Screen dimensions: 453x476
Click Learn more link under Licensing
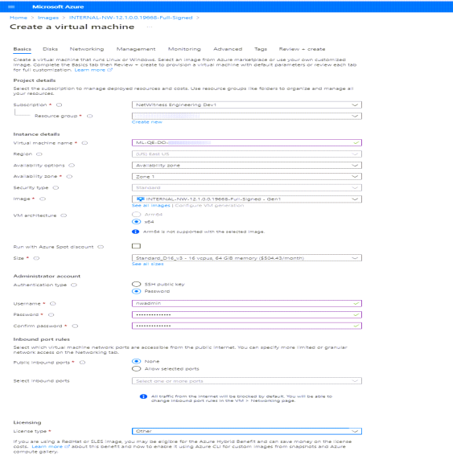click(51, 446)
